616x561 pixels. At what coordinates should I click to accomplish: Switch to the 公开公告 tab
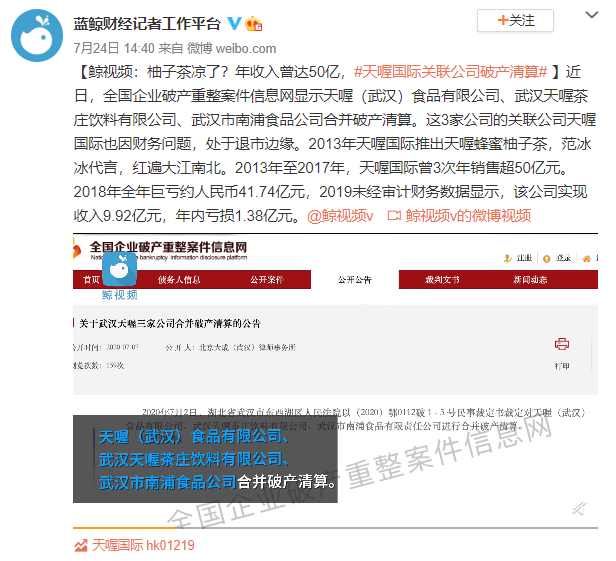[x=355, y=280]
